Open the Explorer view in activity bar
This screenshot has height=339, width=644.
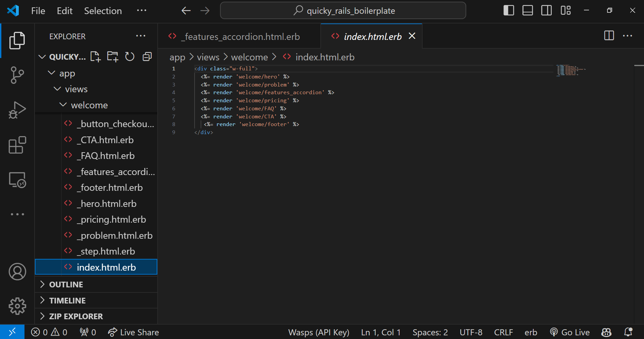click(x=17, y=41)
